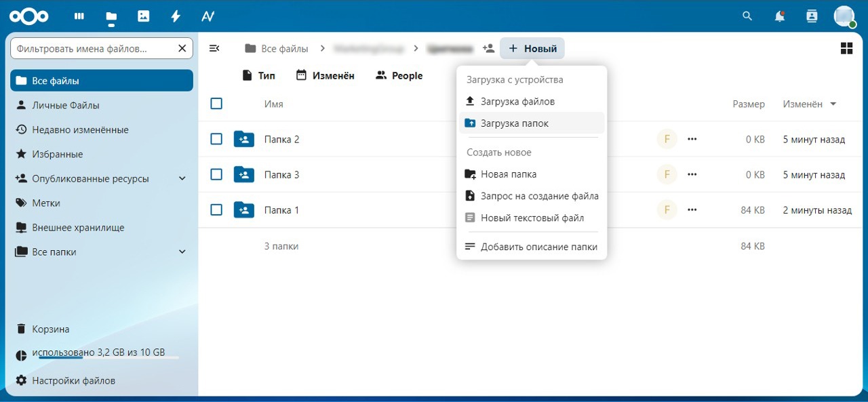
Task: Open Внешнее хранилище in sidebar
Action: tap(102, 227)
